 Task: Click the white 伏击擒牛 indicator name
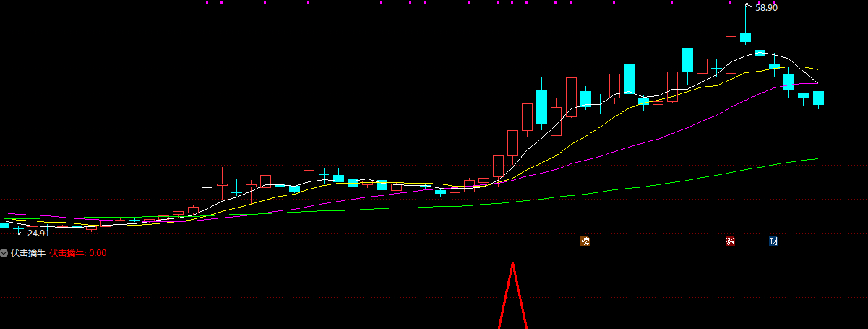[27, 253]
